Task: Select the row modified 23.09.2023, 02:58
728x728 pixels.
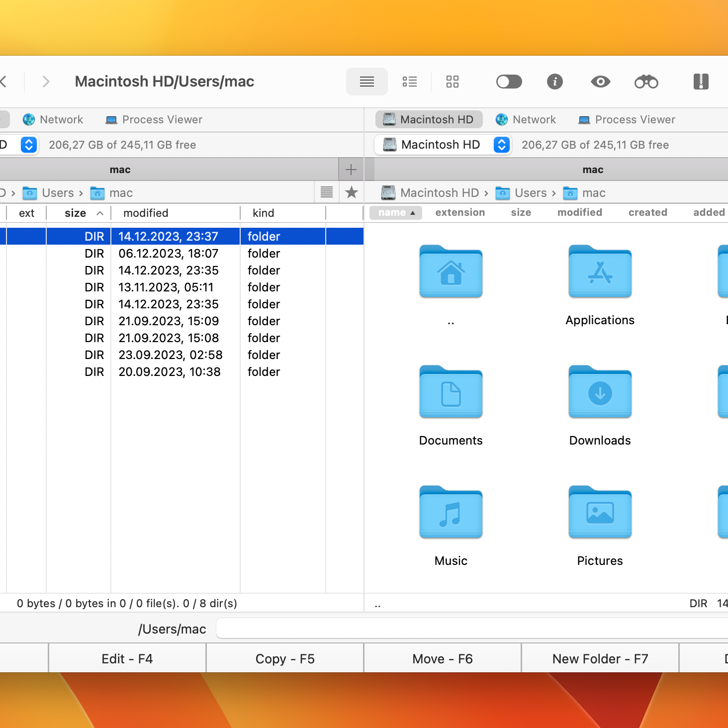Action: point(182,355)
